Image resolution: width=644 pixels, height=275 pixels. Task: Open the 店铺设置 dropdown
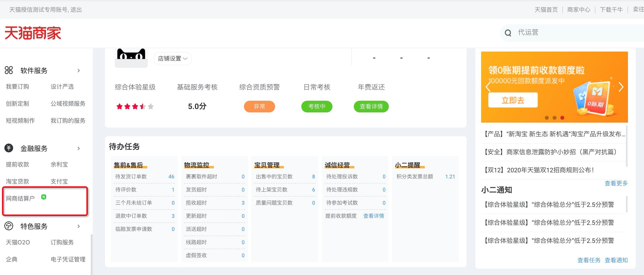pyautogui.click(x=173, y=58)
